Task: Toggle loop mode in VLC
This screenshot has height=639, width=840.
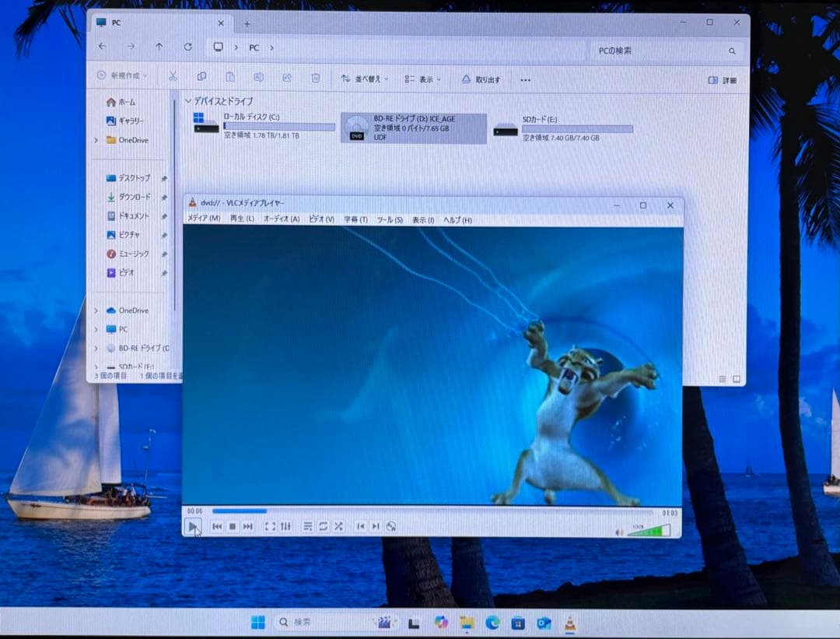Action: tap(324, 526)
